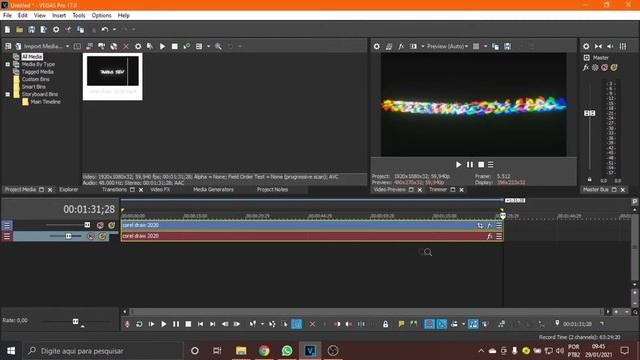640x360 pixels.
Task: Open a project using the folder icon
Action: (x=19, y=30)
